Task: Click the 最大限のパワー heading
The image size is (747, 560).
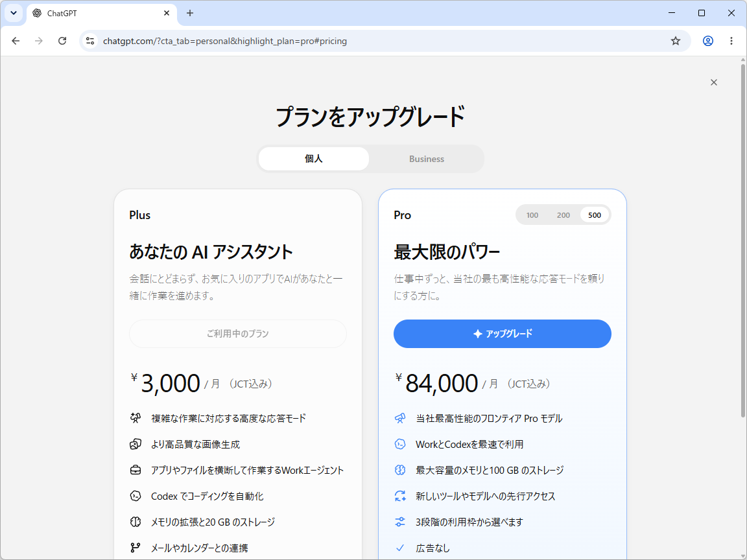Action: coord(446,252)
